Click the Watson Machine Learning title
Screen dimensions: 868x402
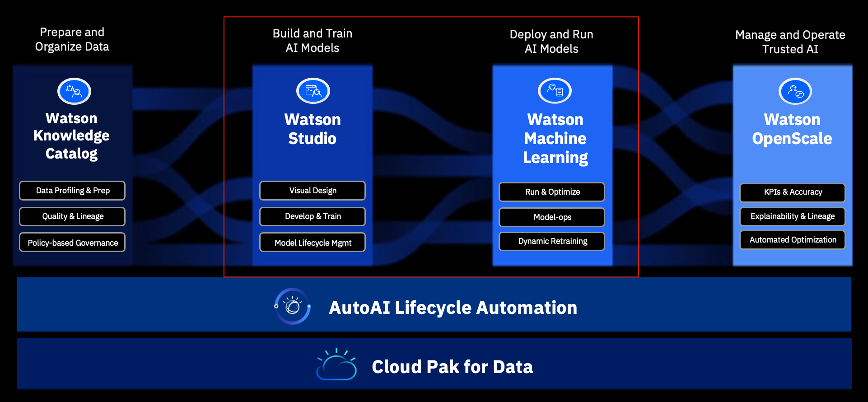click(555, 139)
